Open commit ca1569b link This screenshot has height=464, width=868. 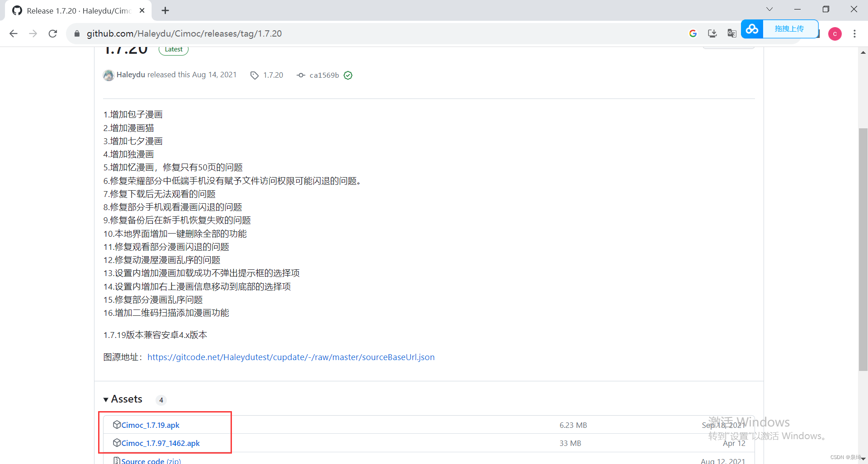pyautogui.click(x=324, y=75)
